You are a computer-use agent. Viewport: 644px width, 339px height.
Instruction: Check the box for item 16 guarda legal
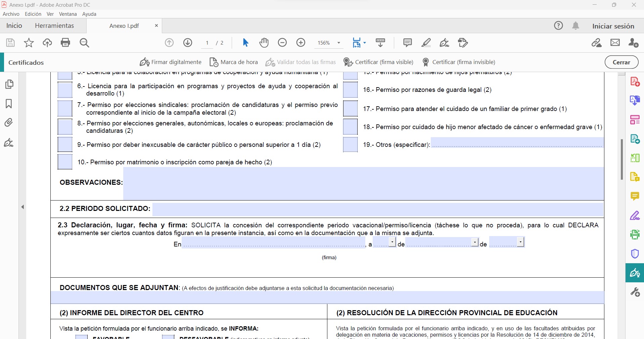350,90
